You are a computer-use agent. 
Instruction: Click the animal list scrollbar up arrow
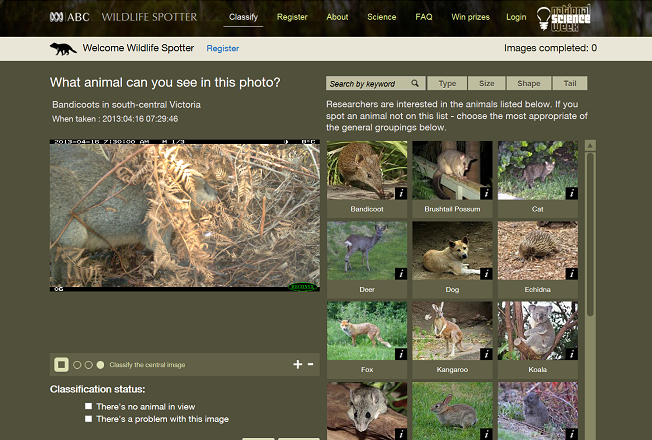point(592,145)
